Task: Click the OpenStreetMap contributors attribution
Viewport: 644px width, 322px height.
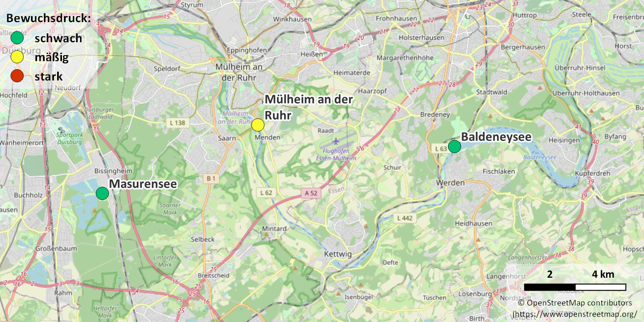Action: [575, 303]
